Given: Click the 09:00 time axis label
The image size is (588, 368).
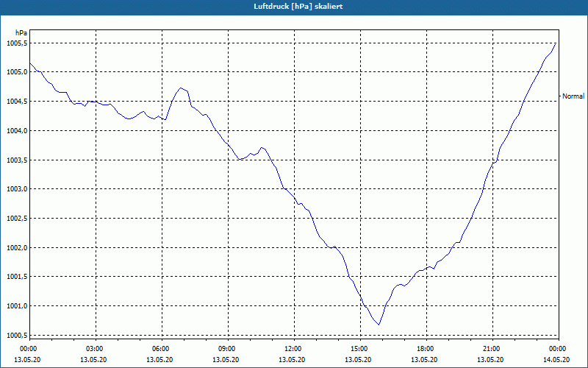Looking at the screenshot, I should [x=228, y=349].
